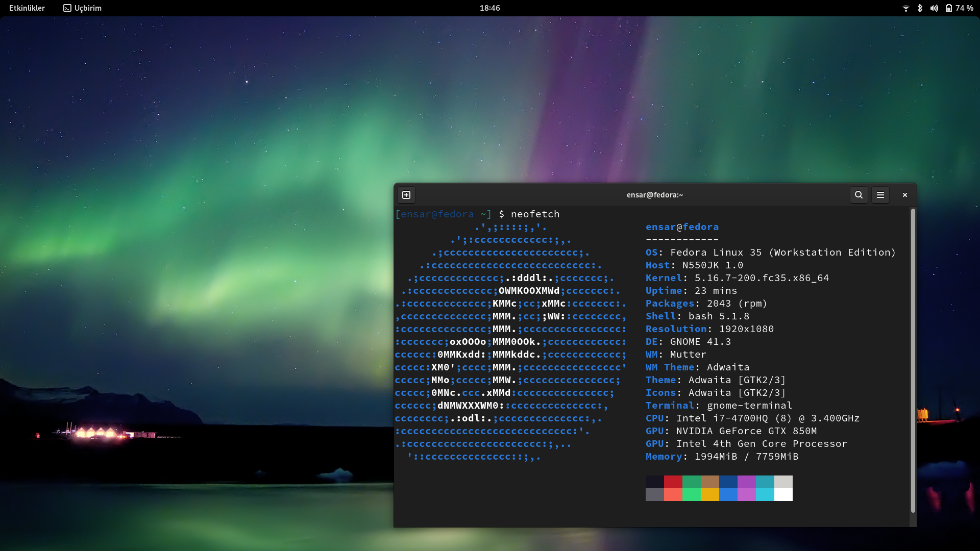Click the yellow color block in neofetch
The height and width of the screenshot is (551, 980).
(709, 494)
